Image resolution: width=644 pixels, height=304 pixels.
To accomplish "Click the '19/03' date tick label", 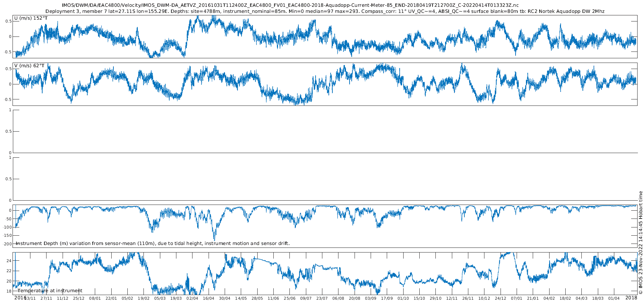I will tap(176, 298).
